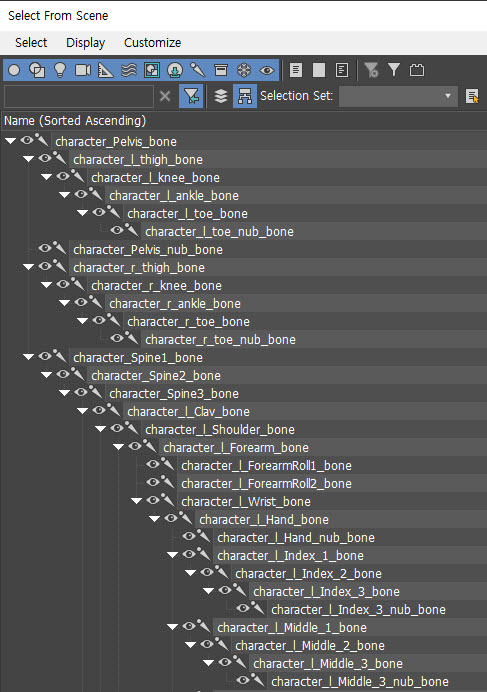This screenshot has width=487, height=692.
Task: Select character_l_Index_2_bone row
Action: (309, 573)
